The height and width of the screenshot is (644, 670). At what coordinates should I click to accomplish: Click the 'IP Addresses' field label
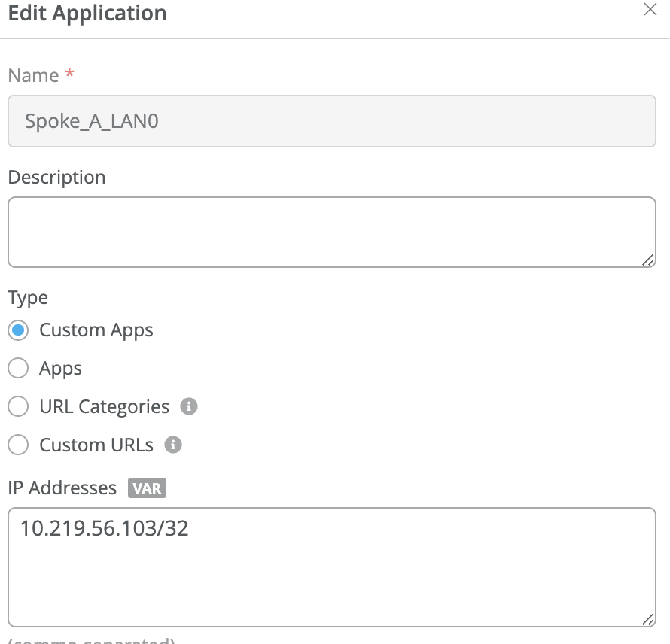coord(62,488)
